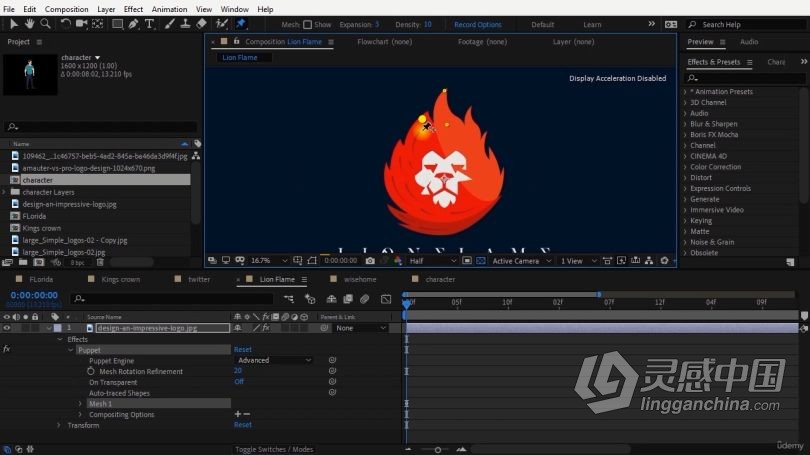Enable motion blur icon in timeline

pyautogui.click(x=365, y=299)
